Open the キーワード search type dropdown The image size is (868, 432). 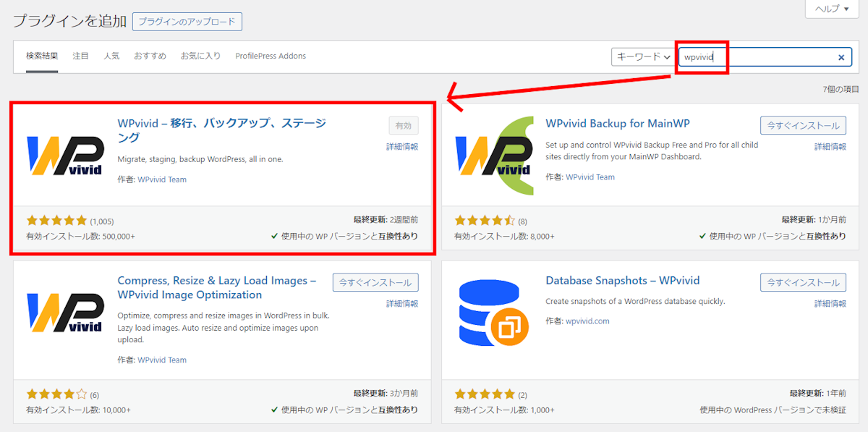(x=642, y=56)
